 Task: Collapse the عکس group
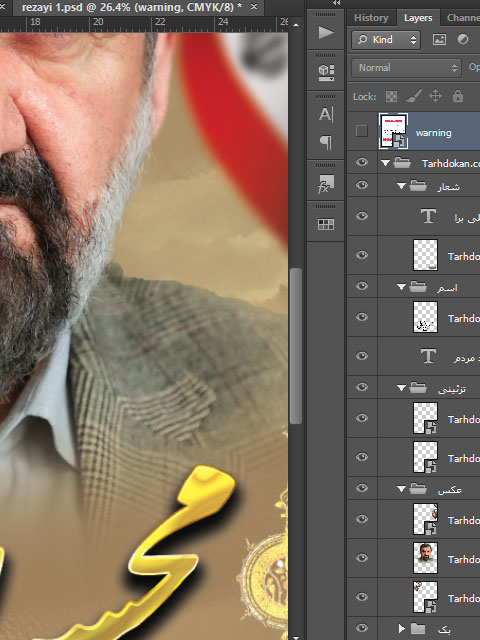tap(401, 489)
